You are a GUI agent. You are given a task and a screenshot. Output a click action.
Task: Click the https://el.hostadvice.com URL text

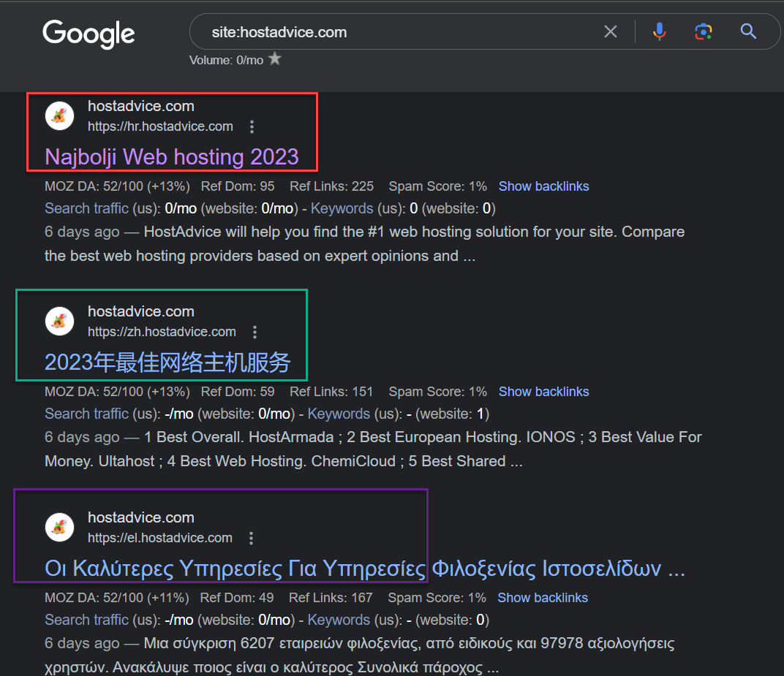coord(160,538)
